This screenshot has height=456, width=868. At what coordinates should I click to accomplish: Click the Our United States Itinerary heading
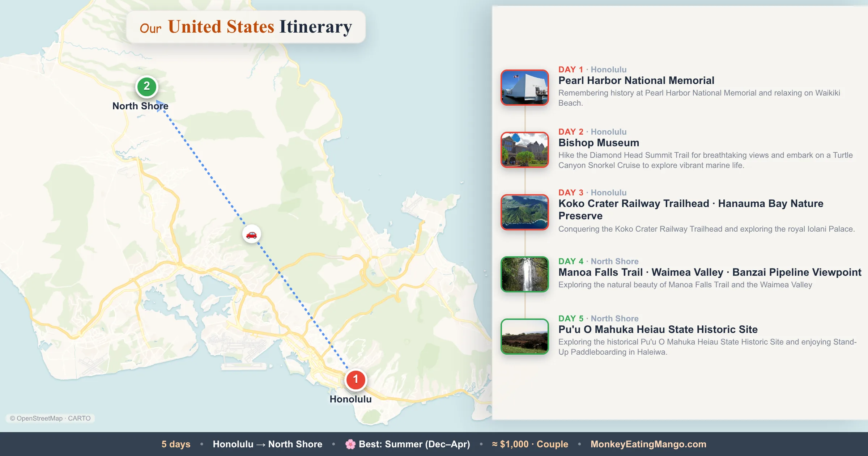tap(246, 27)
